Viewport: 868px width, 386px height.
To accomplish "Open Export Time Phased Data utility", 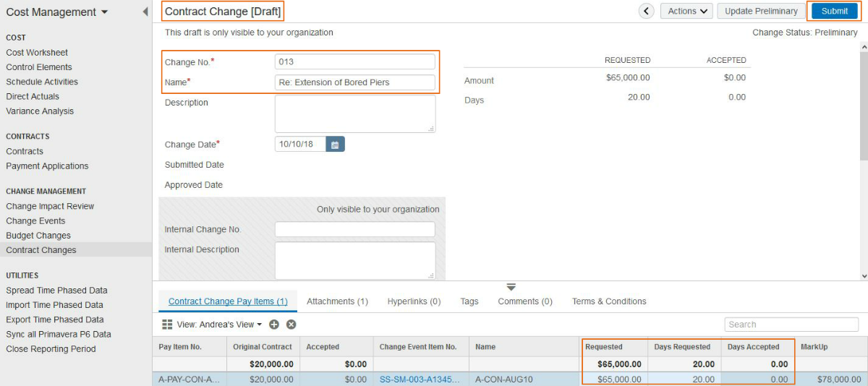I will coord(55,319).
